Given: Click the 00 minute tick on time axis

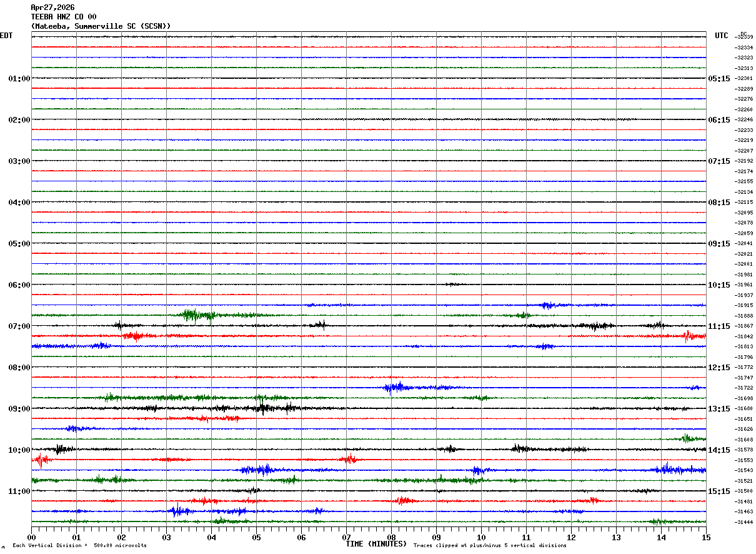Looking at the screenshot, I should click(31, 537).
